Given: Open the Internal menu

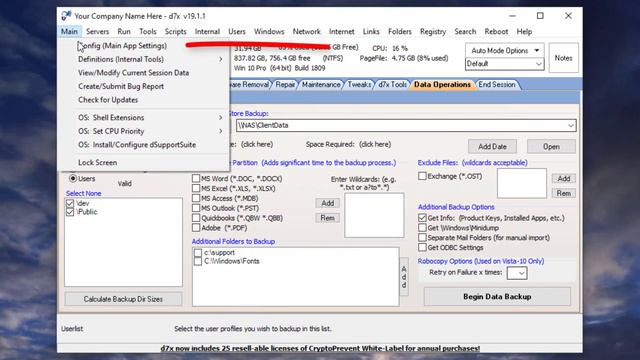Looking at the screenshot, I should pos(207,31).
